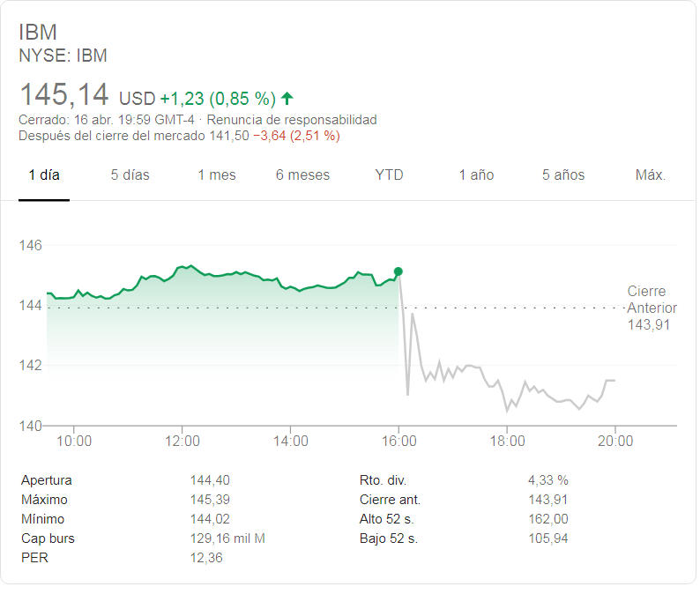Click the PER value 12,36
The width and height of the screenshot is (700, 594).
click(x=206, y=558)
